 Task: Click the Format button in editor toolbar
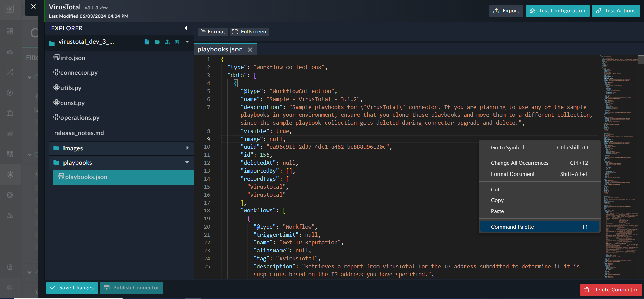213,32
